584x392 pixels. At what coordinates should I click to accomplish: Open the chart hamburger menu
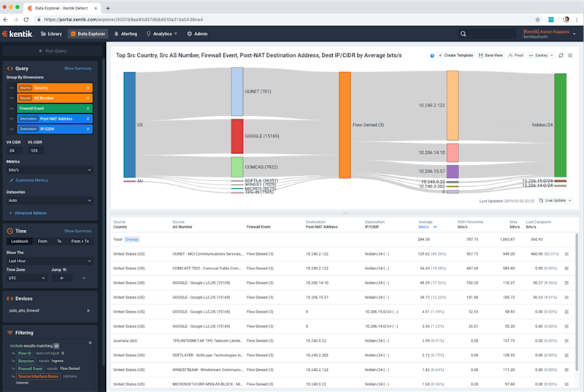pos(570,55)
